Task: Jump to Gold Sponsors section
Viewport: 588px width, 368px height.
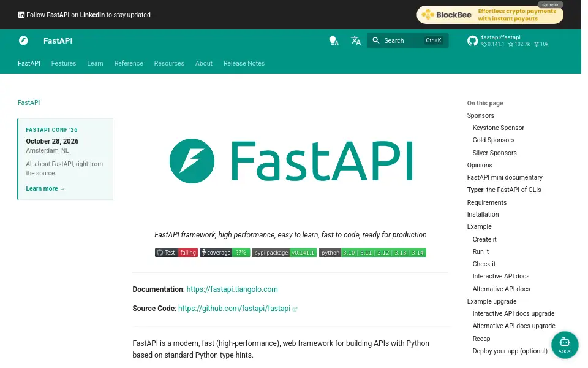Action: [x=494, y=140]
